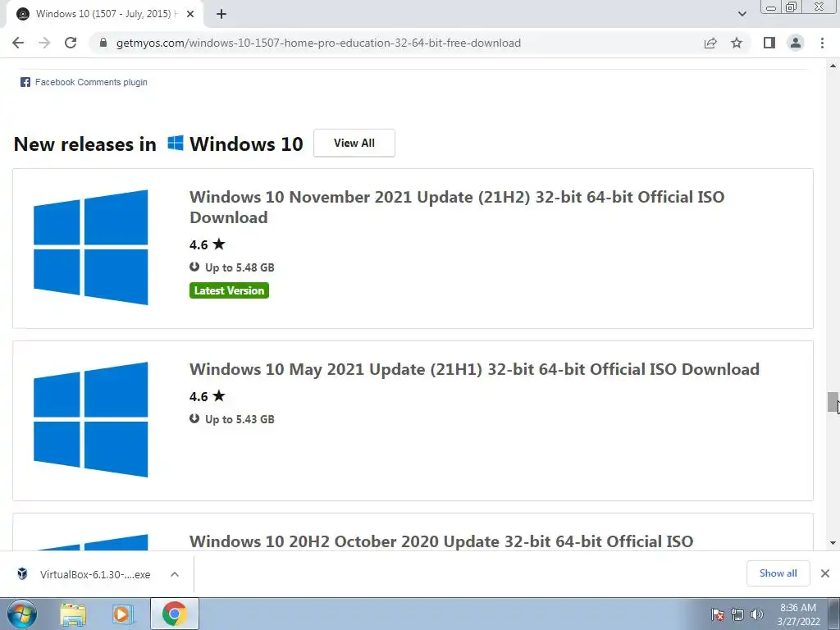Launch Windows Media Player from taskbar

tap(122, 614)
